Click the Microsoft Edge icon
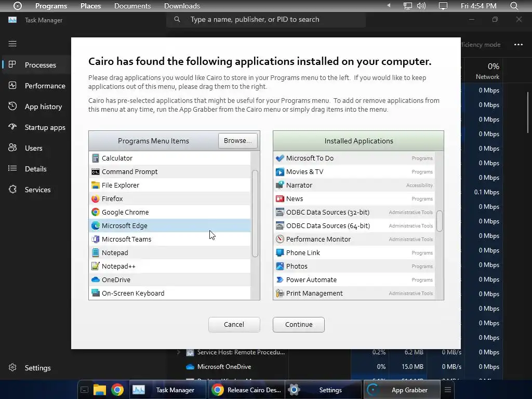This screenshot has width=532, height=399. click(x=96, y=225)
